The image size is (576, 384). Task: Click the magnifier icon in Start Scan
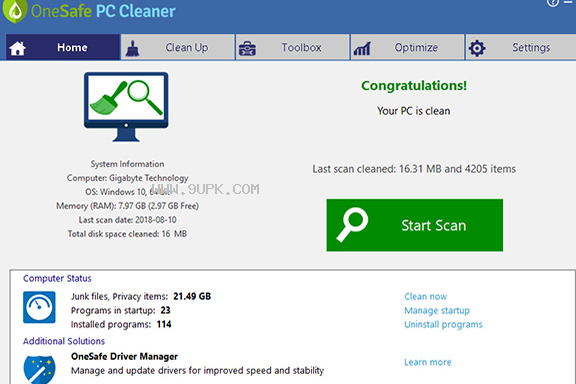[352, 225]
